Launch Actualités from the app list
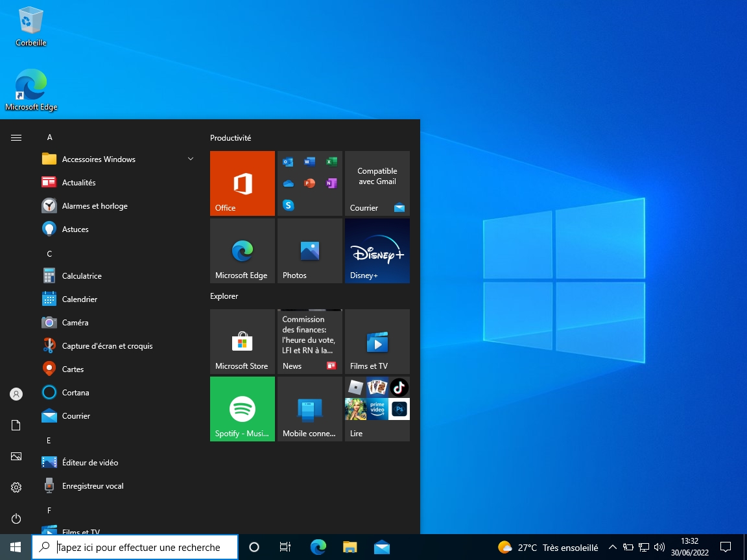 tap(118, 182)
